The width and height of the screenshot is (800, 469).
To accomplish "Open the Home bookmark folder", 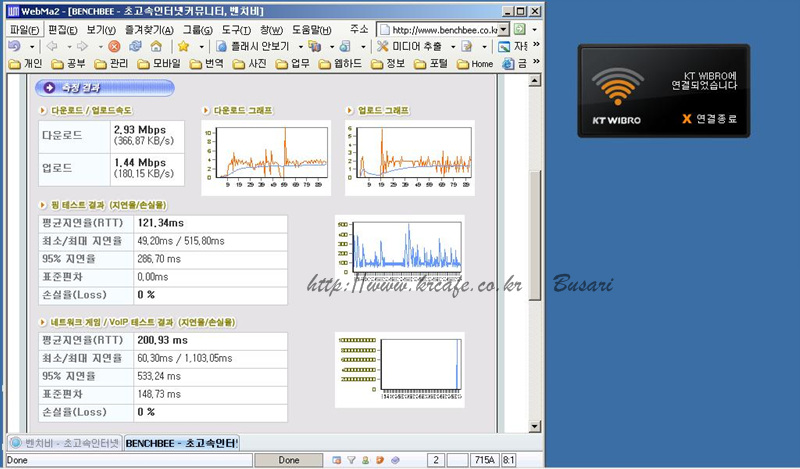I will (x=475, y=64).
